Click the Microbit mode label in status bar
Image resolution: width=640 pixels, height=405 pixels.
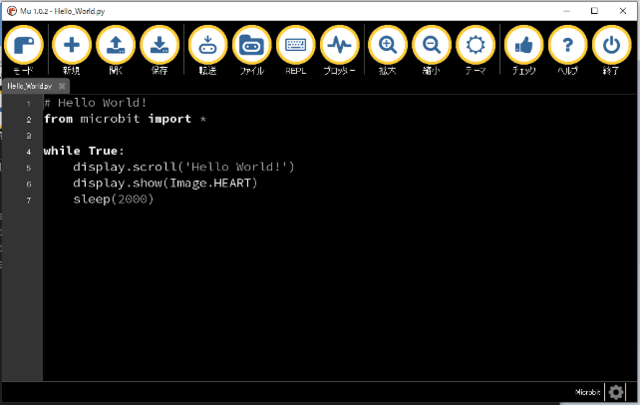coord(588,392)
